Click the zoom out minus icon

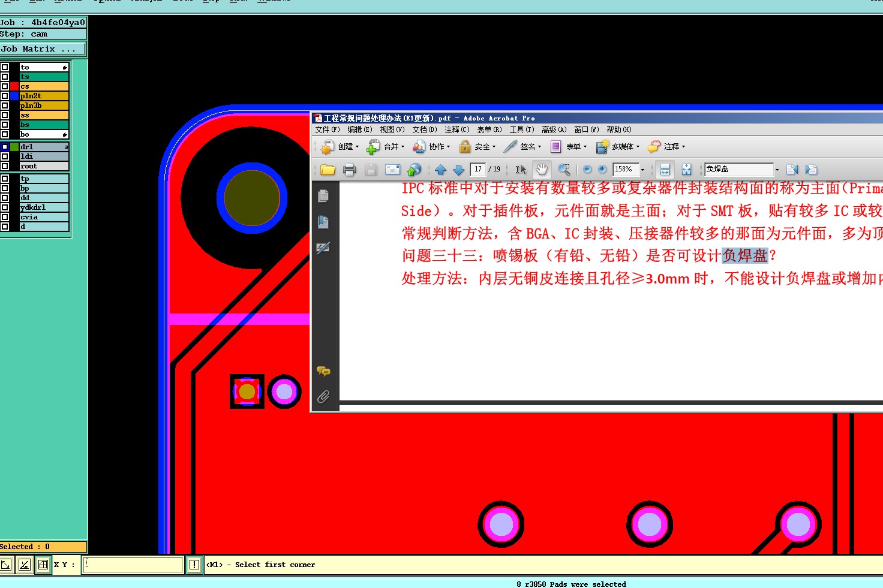click(587, 170)
